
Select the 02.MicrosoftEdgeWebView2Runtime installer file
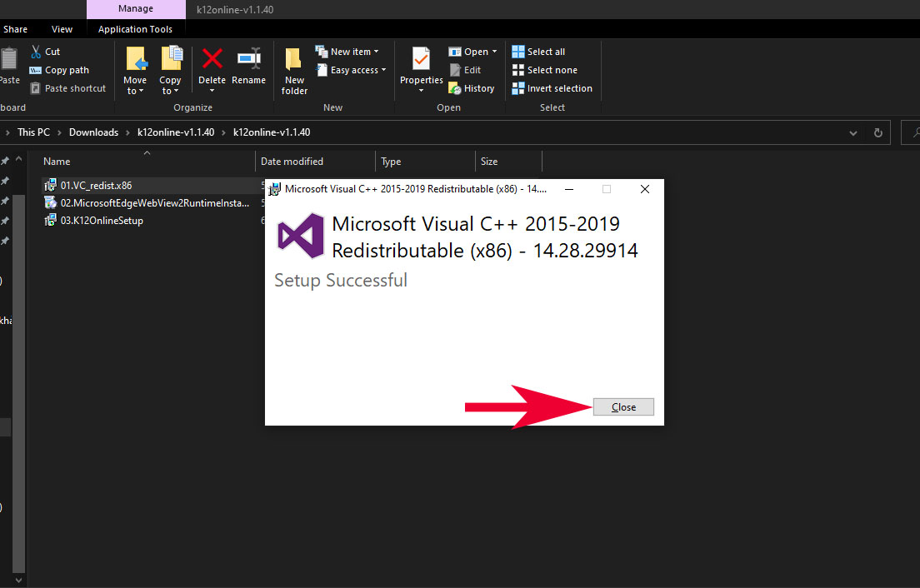(154, 202)
